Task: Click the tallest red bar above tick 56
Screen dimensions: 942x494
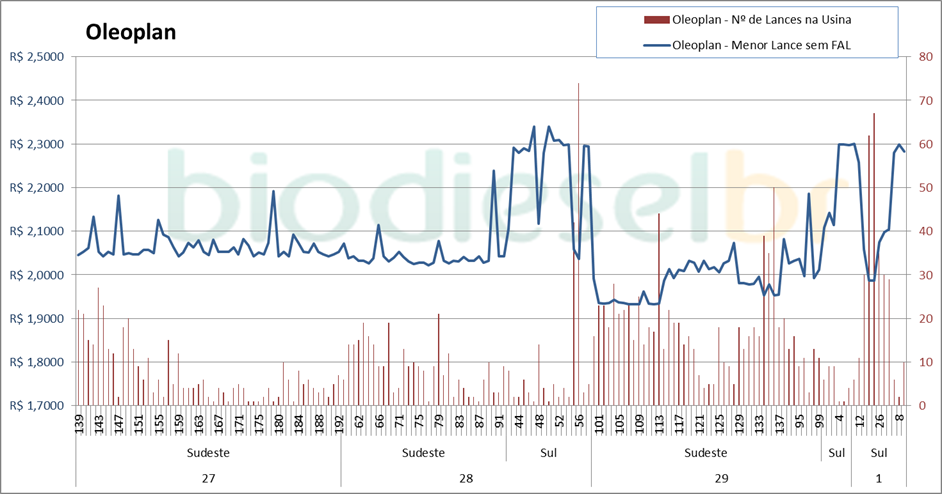Action: 578,200
